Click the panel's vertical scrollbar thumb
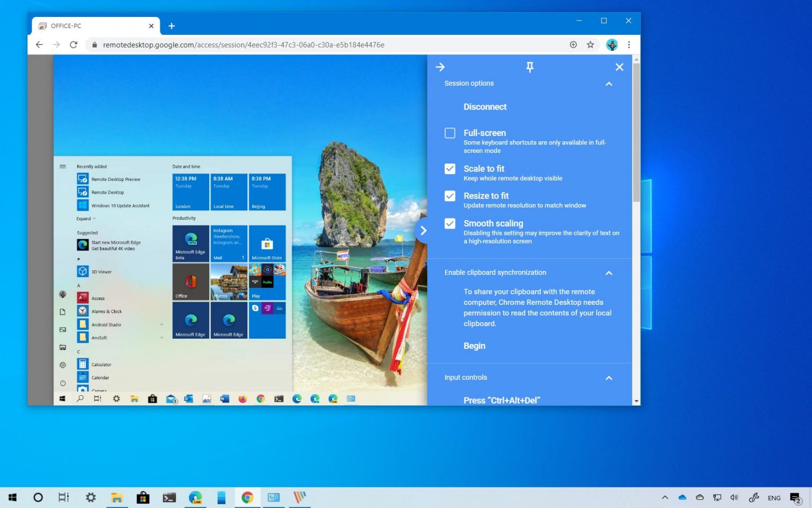This screenshot has height=508, width=812. pyautogui.click(x=636, y=132)
